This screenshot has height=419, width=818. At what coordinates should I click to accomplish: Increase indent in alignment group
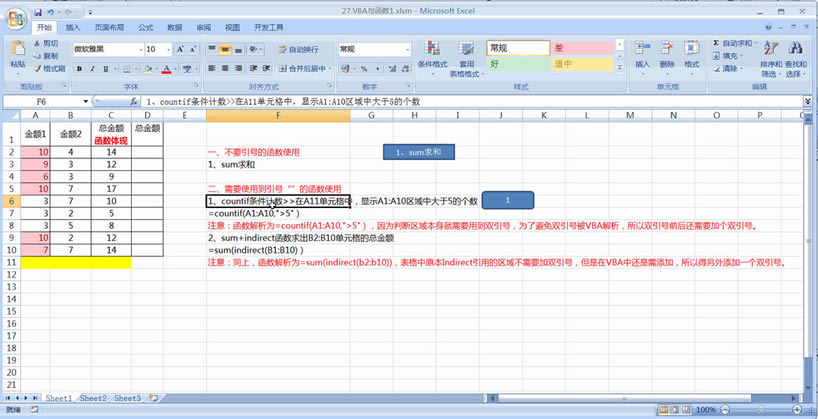pyautogui.click(x=267, y=68)
